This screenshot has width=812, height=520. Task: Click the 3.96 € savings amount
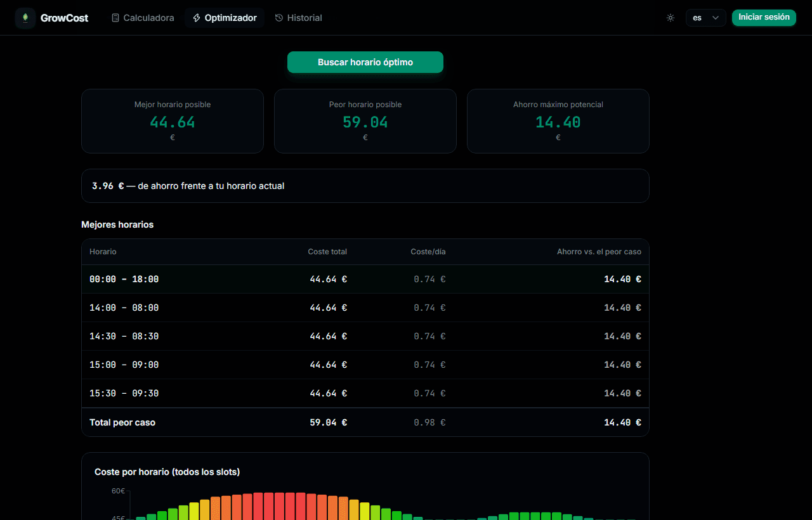108,186
